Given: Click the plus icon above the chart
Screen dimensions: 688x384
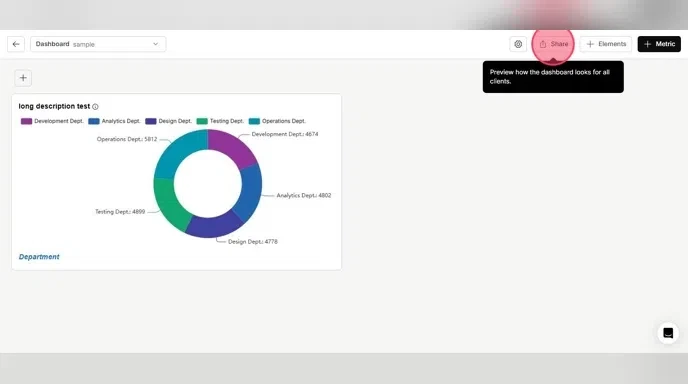Looking at the screenshot, I should (x=23, y=78).
